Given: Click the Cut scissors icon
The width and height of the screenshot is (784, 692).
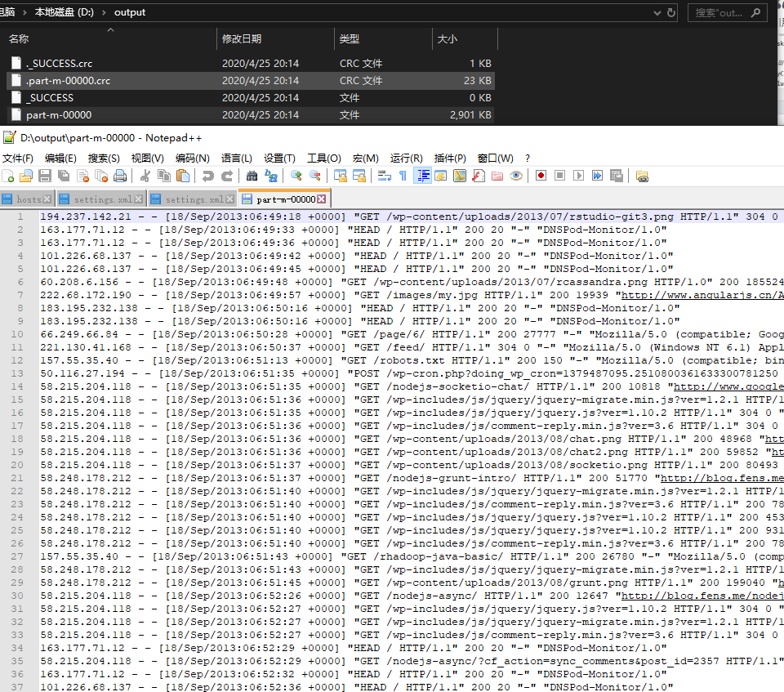Looking at the screenshot, I should click(x=145, y=176).
